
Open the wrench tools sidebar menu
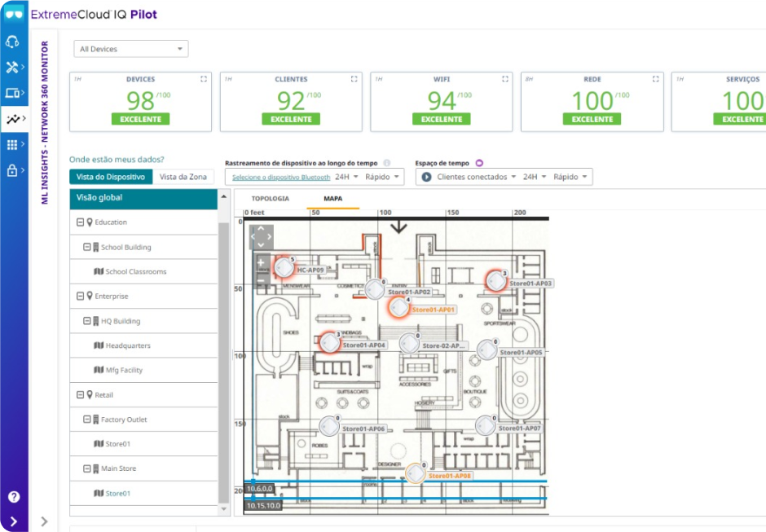click(x=12, y=67)
